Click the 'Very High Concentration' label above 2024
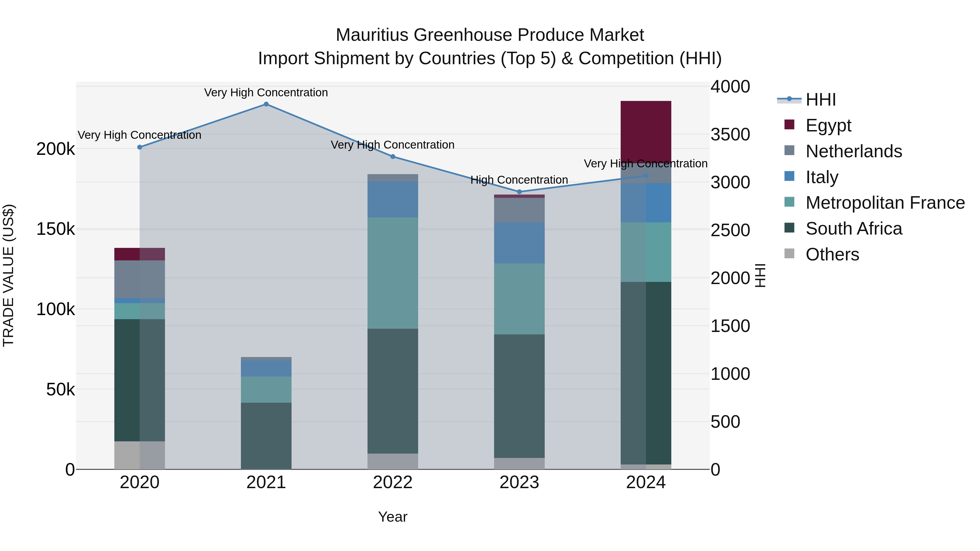The image size is (980, 551). (x=646, y=164)
